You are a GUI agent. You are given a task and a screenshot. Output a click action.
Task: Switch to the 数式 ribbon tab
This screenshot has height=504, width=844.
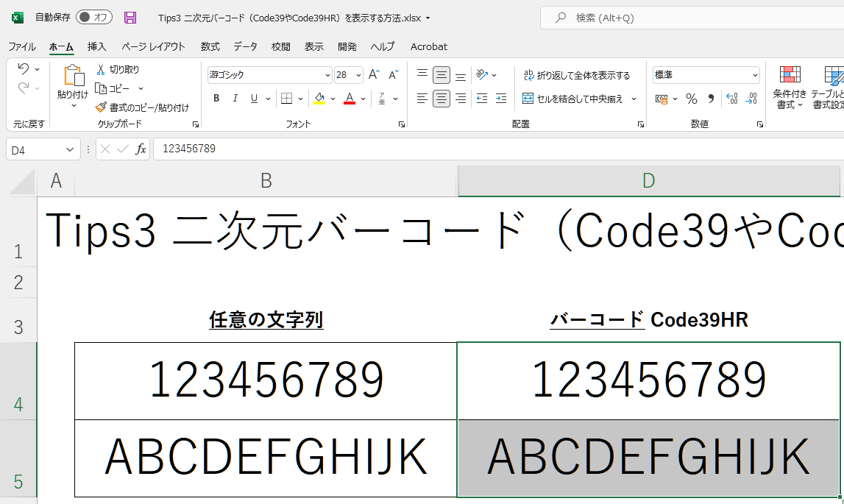point(210,46)
